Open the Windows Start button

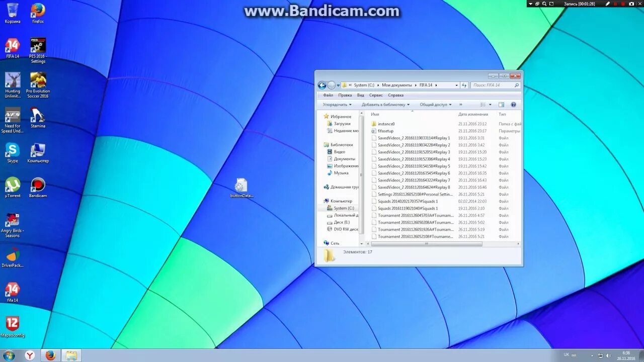pos(9,355)
